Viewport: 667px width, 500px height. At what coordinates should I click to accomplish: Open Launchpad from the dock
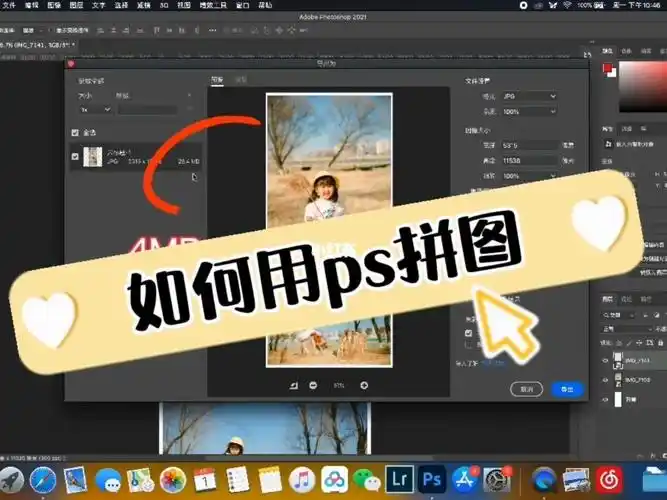click(x=11, y=480)
